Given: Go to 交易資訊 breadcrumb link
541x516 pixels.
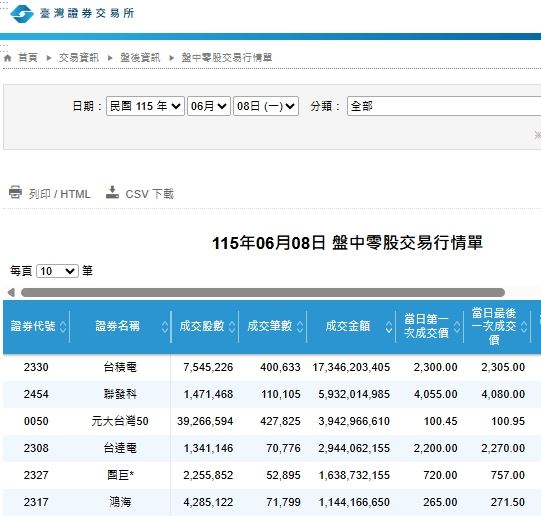Looking at the screenshot, I should [79, 58].
